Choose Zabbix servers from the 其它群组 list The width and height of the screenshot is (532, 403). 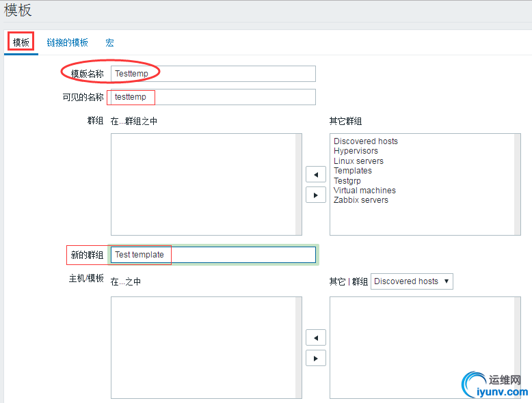coord(360,200)
